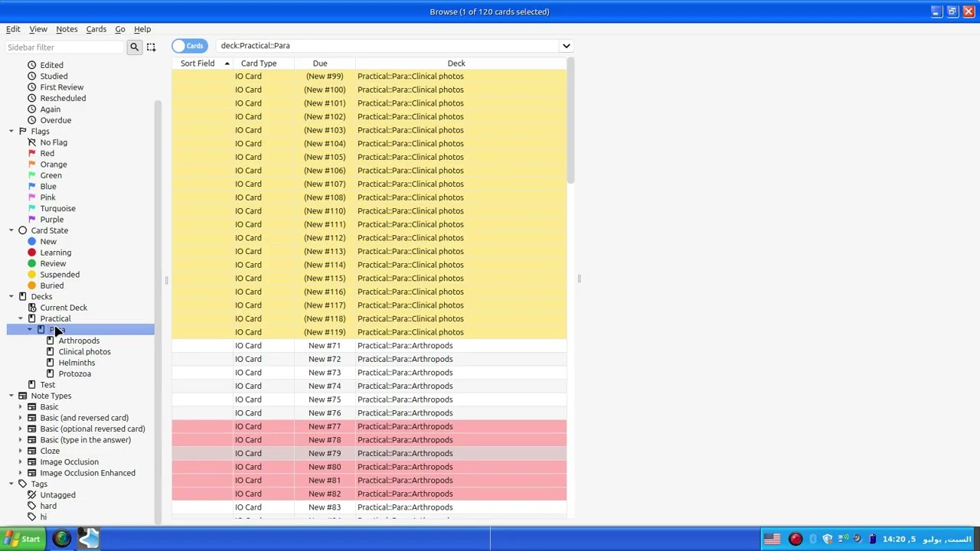This screenshot has height=551, width=980.
Task: Collapse the Card State section arrow
Action: (x=11, y=230)
